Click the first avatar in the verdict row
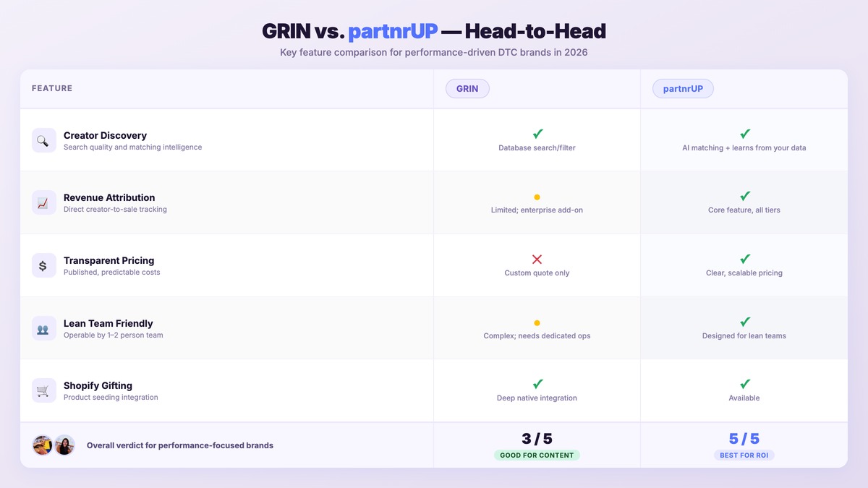The image size is (868, 488). click(43, 445)
